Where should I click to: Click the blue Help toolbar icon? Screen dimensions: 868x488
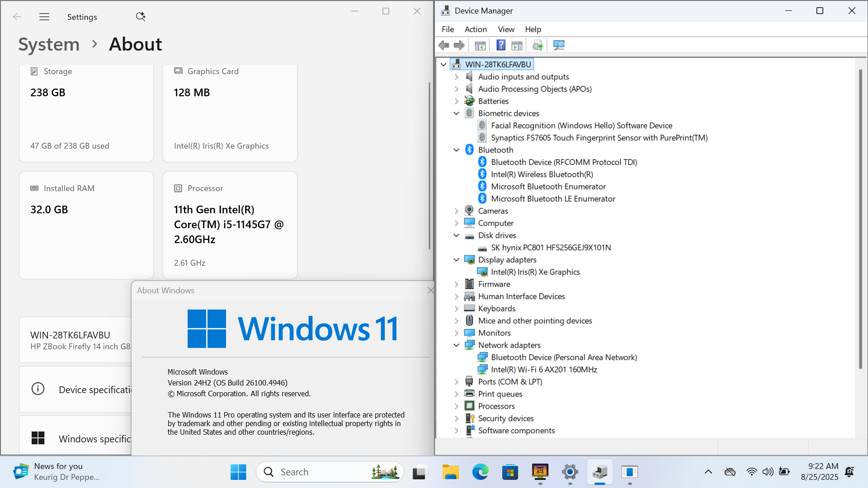click(x=501, y=45)
